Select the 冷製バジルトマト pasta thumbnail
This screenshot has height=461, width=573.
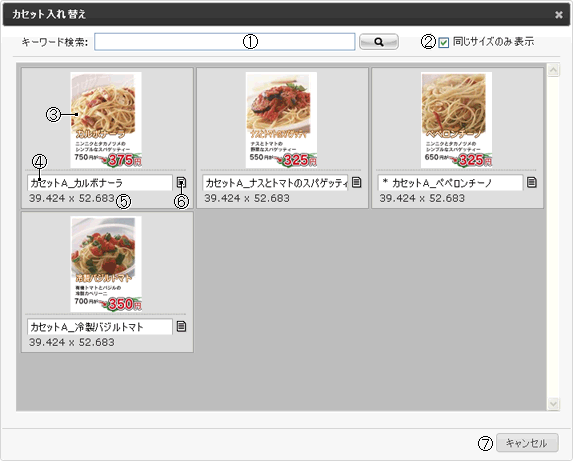(x=106, y=264)
